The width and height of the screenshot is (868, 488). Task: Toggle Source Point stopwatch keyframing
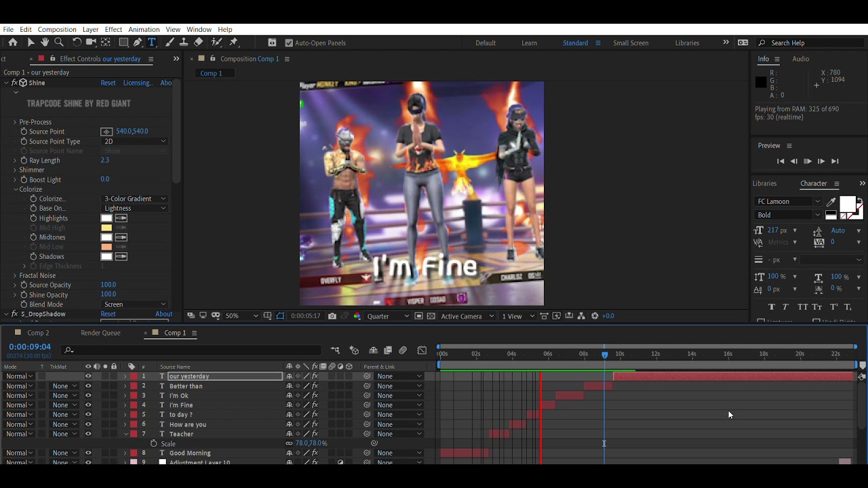(x=24, y=131)
